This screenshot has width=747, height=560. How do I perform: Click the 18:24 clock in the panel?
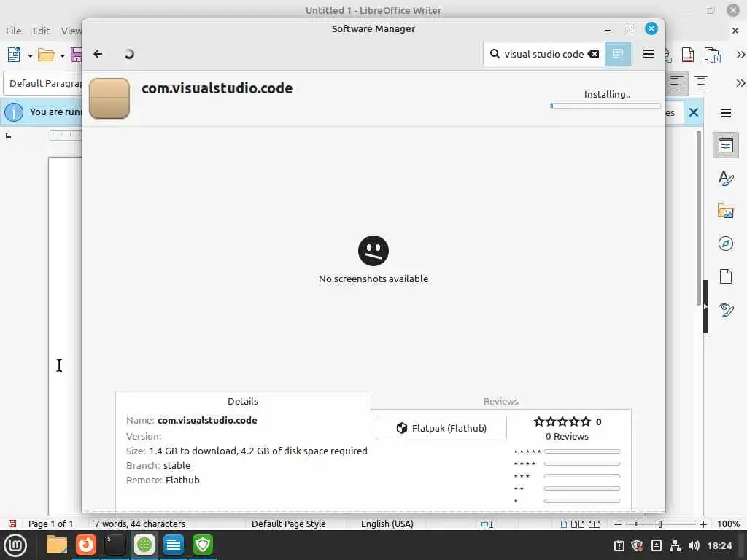pos(719,545)
